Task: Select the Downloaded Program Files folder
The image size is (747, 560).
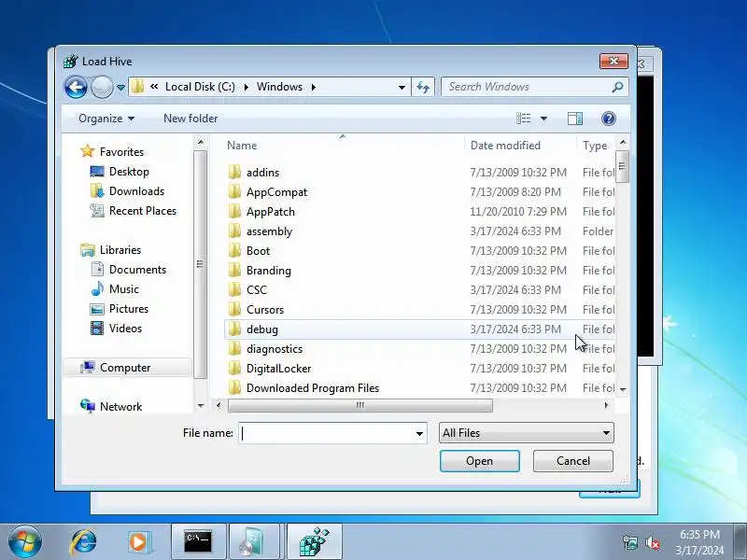Action: coord(313,388)
